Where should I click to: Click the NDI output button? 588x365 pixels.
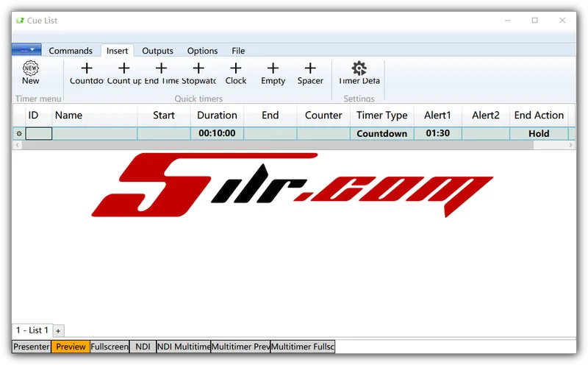(x=143, y=347)
